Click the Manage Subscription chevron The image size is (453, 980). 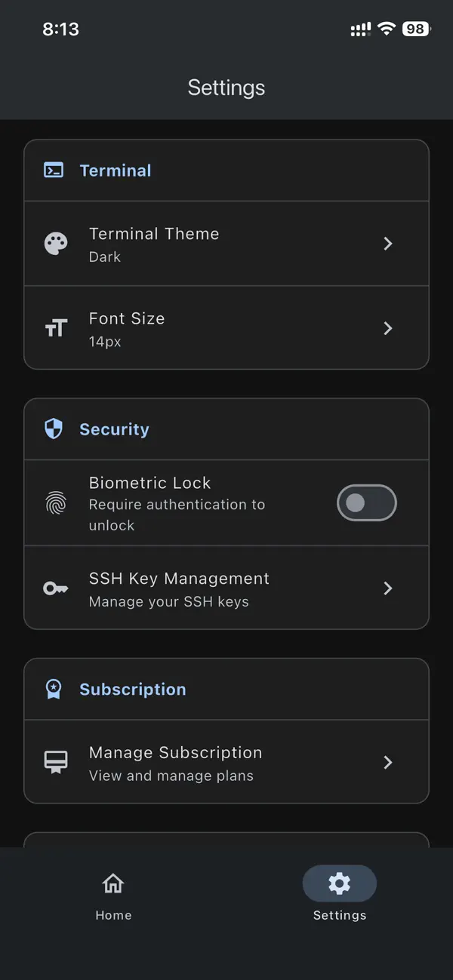coord(387,762)
